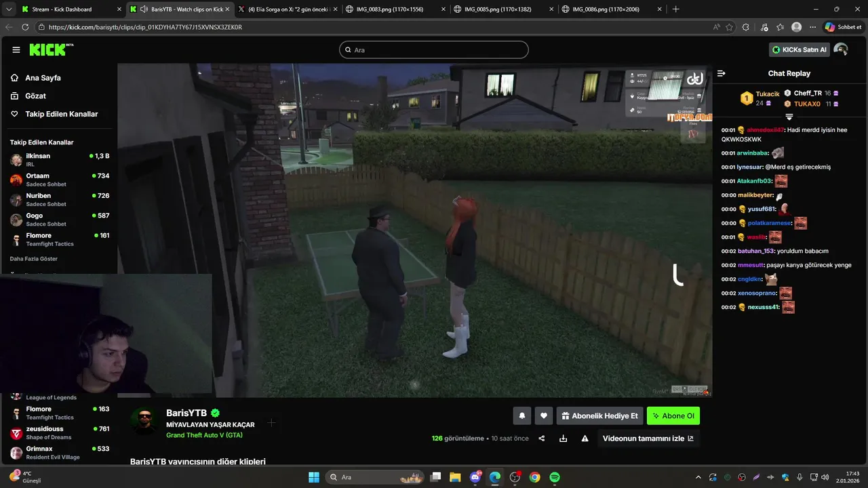Click xenosoprano username in chat

pyautogui.click(x=757, y=293)
